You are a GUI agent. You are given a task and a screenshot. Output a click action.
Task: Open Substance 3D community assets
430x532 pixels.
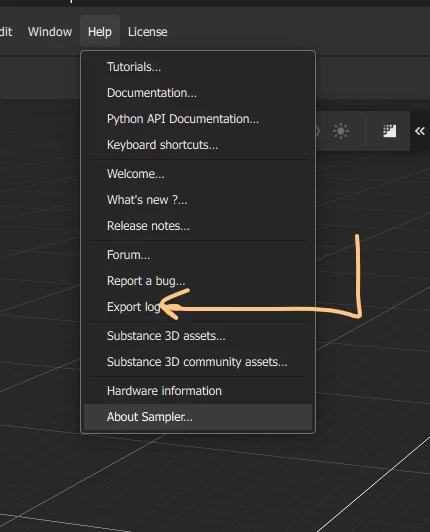click(x=198, y=362)
